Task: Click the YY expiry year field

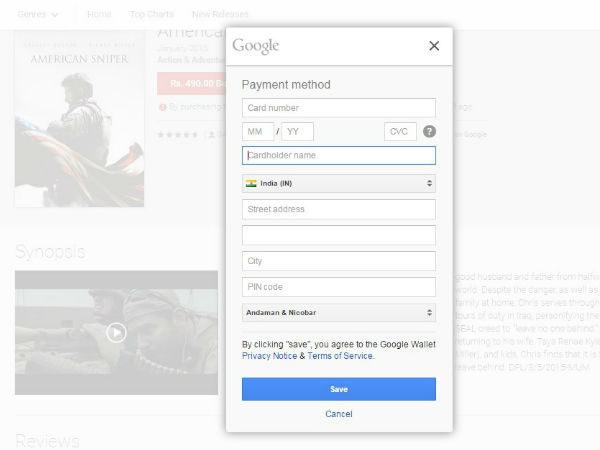Action: (298, 132)
